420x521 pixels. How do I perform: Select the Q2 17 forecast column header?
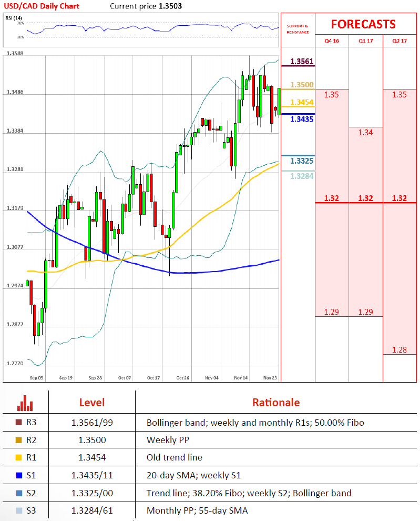[x=399, y=41]
